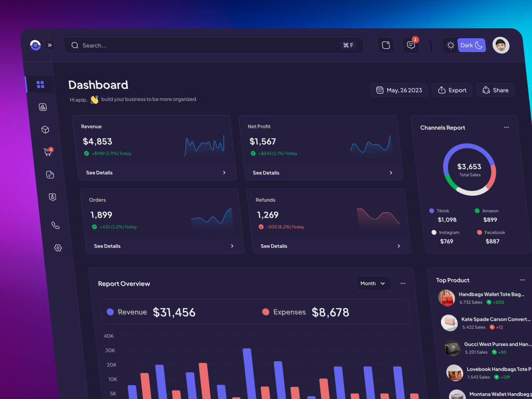Click the Dashboard page title
The height and width of the screenshot is (399, 532).
click(98, 85)
